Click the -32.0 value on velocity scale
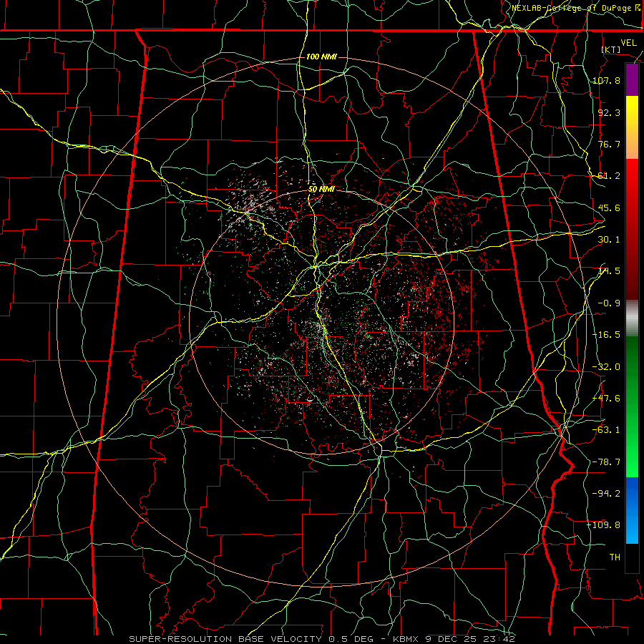This screenshot has width=644, height=644. point(606,367)
